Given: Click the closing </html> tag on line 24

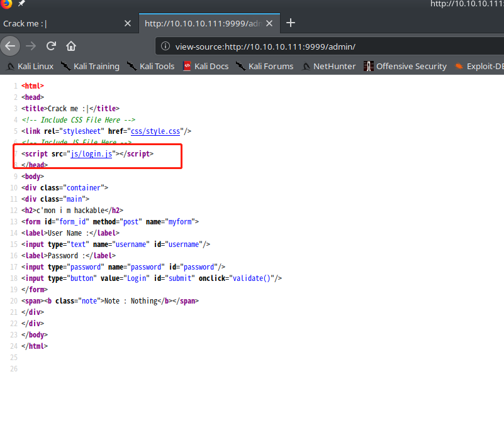Looking at the screenshot, I should pyautogui.click(x=35, y=346).
